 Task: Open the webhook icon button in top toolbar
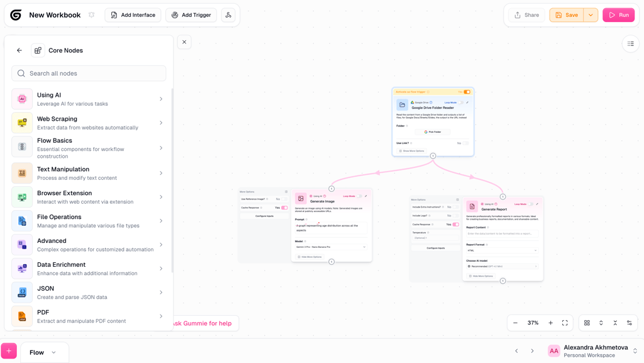tap(228, 15)
